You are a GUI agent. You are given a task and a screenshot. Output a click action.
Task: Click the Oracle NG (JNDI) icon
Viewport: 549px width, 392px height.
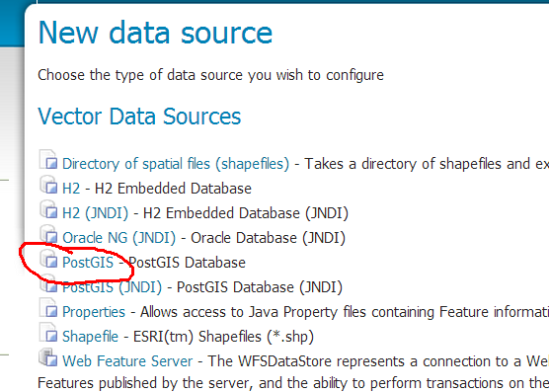point(48,233)
